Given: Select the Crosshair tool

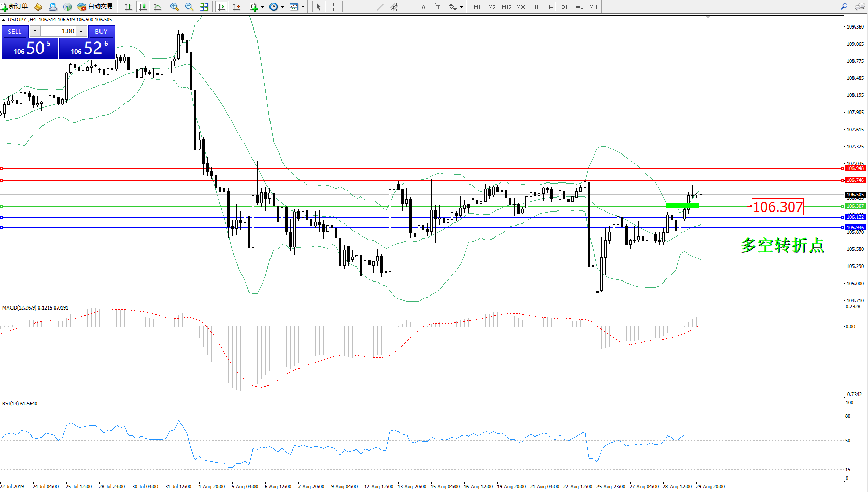Looking at the screenshot, I should [333, 7].
